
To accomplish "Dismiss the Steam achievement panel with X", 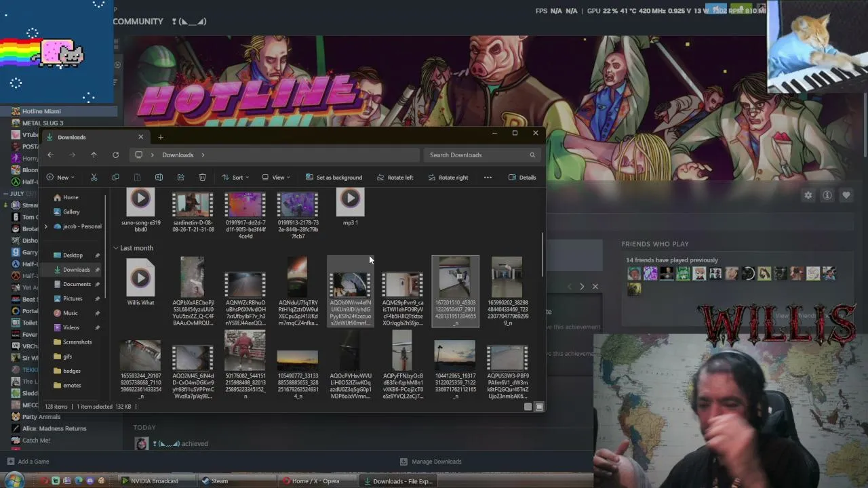I will [x=595, y=287].
